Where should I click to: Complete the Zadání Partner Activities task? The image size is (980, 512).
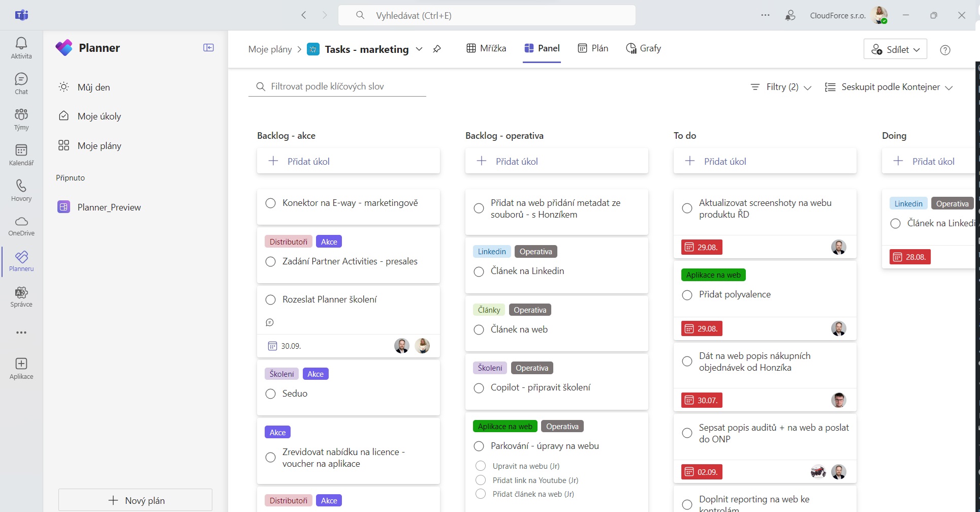[271, 262]
